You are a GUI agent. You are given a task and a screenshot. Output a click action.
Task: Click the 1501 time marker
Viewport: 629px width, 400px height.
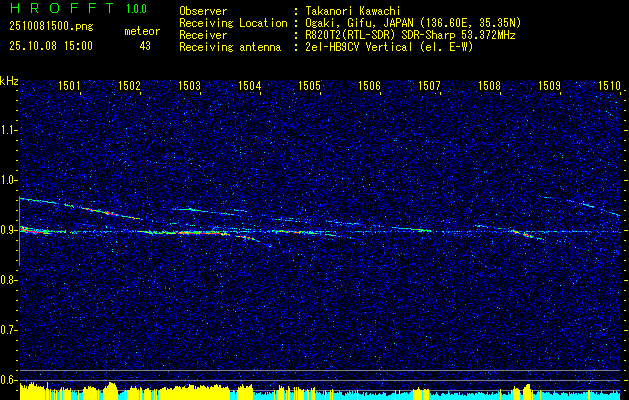point(69,85)
